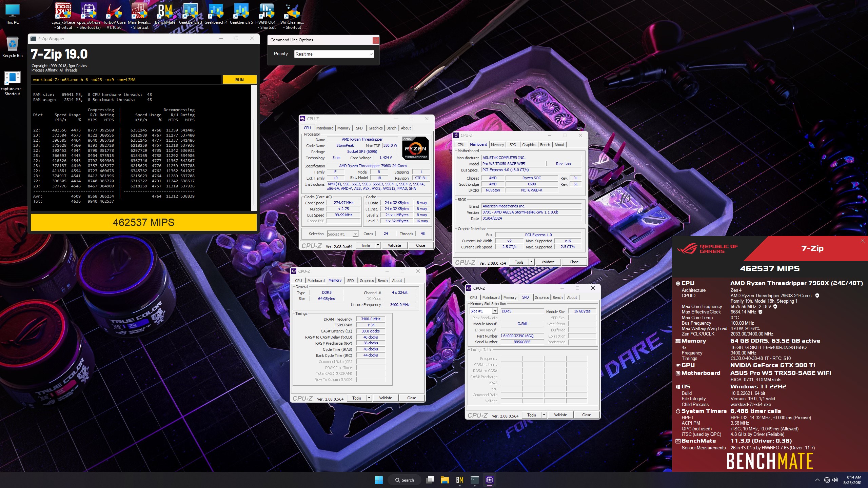
Task: Open Memory tab in Mainboard window
Action: click(497, 145)
